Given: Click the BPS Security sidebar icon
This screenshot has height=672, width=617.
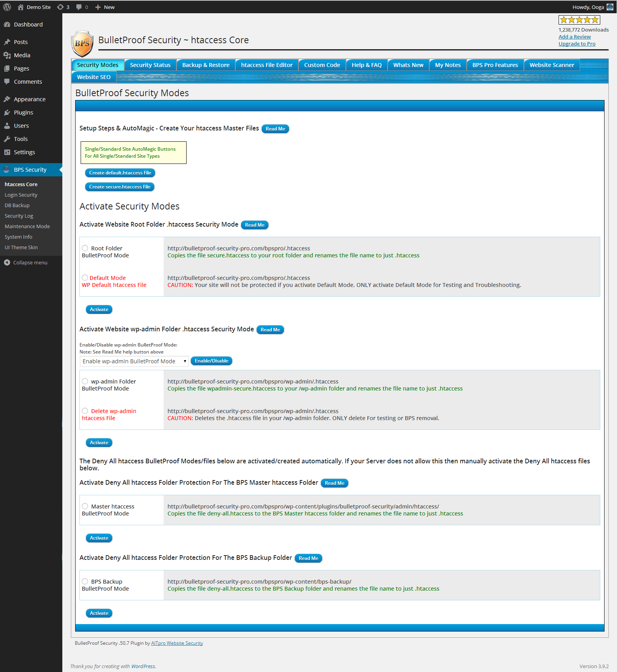Looking at the screenshot, I should 7,169.
